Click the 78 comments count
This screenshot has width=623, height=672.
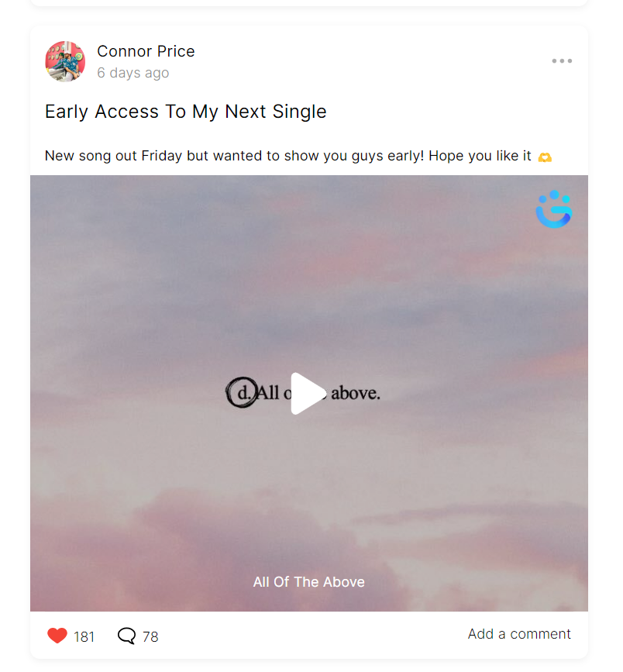150,637
